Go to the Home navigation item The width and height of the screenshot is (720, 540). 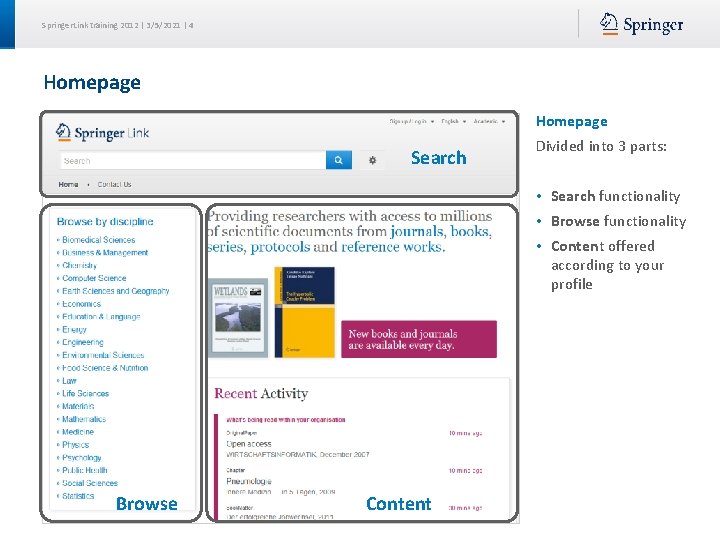[68, 184]
